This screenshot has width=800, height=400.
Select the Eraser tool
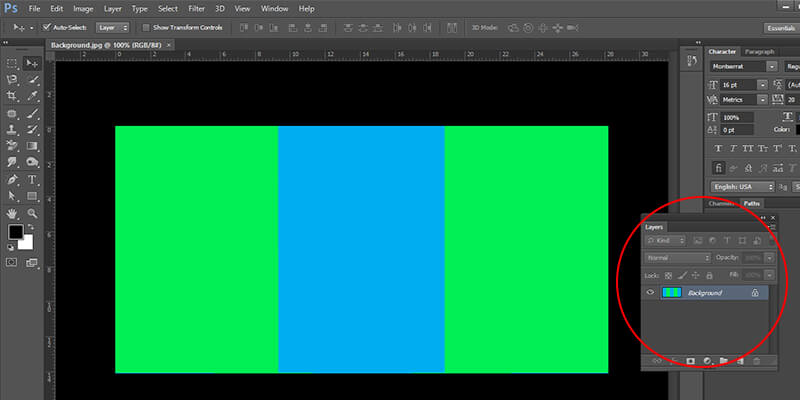12,146
